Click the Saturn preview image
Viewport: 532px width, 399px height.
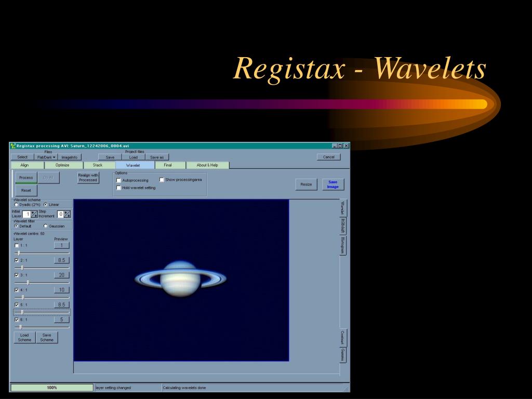click(x=181, y=279)
